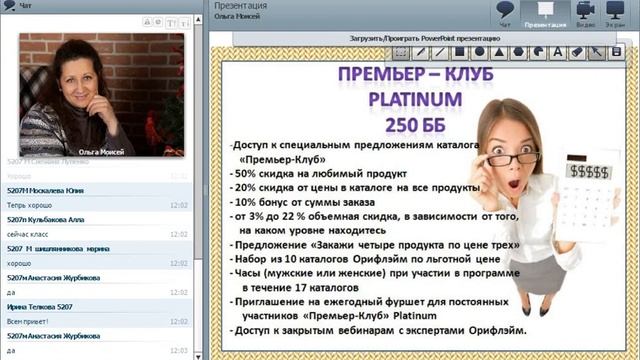Select the hexagon shape tool
The height and width of the screenshot is (360, 640).
(519, 53)
